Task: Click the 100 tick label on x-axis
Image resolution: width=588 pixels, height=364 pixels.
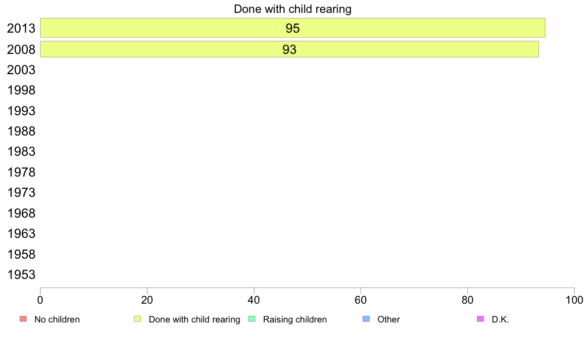Action: point(574,300)
